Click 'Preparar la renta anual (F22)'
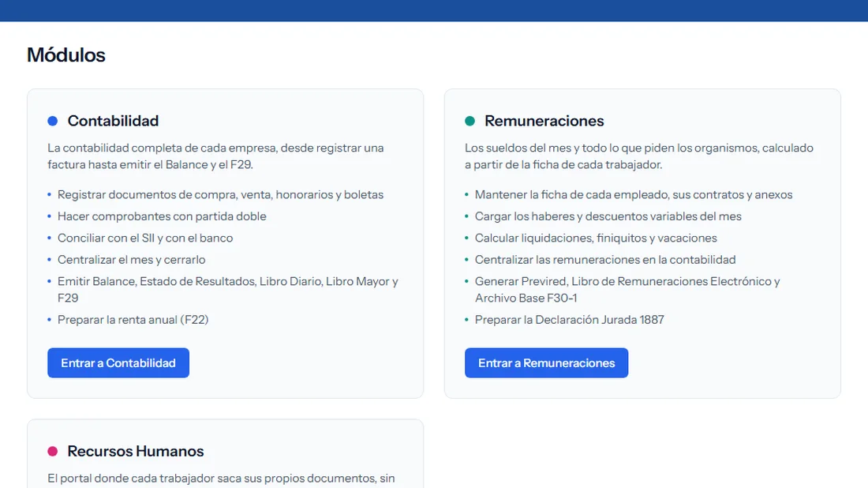The image size is (868, 488). pyautogui.click(x=133, y=320)
